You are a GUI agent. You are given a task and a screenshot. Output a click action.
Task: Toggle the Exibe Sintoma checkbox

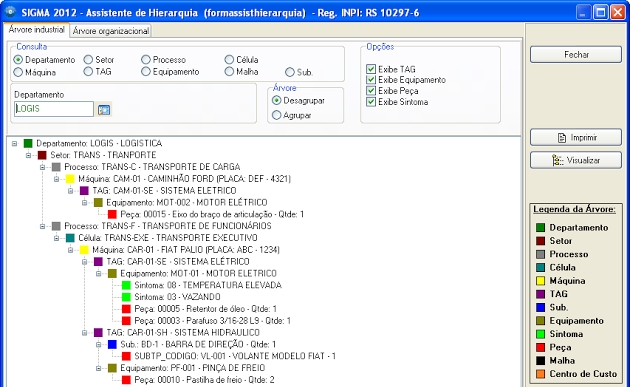371,102
